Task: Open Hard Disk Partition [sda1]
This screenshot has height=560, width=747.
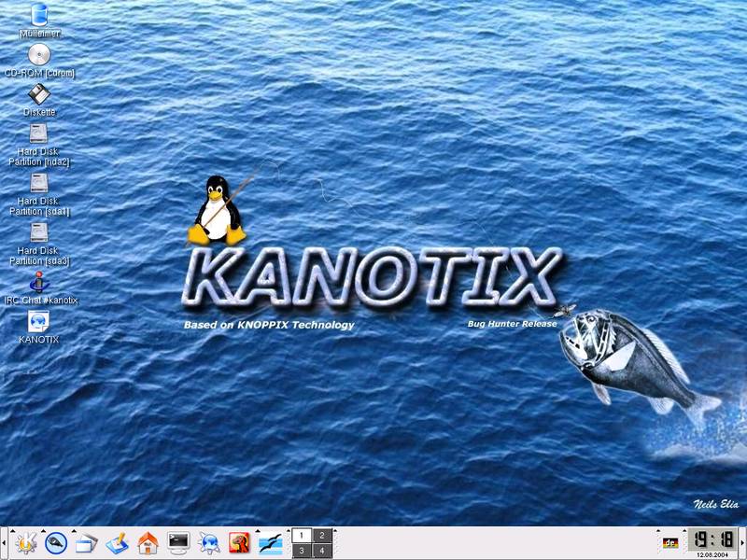Action: point(38,183)
